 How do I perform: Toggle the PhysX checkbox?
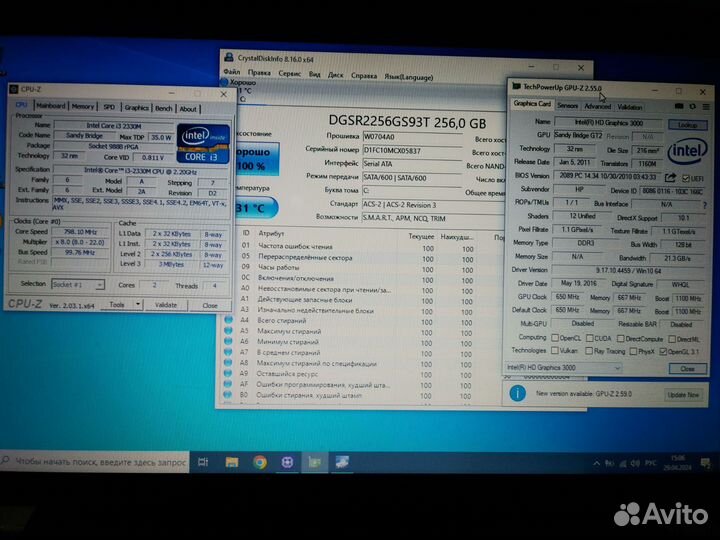(x=633, y=351)
